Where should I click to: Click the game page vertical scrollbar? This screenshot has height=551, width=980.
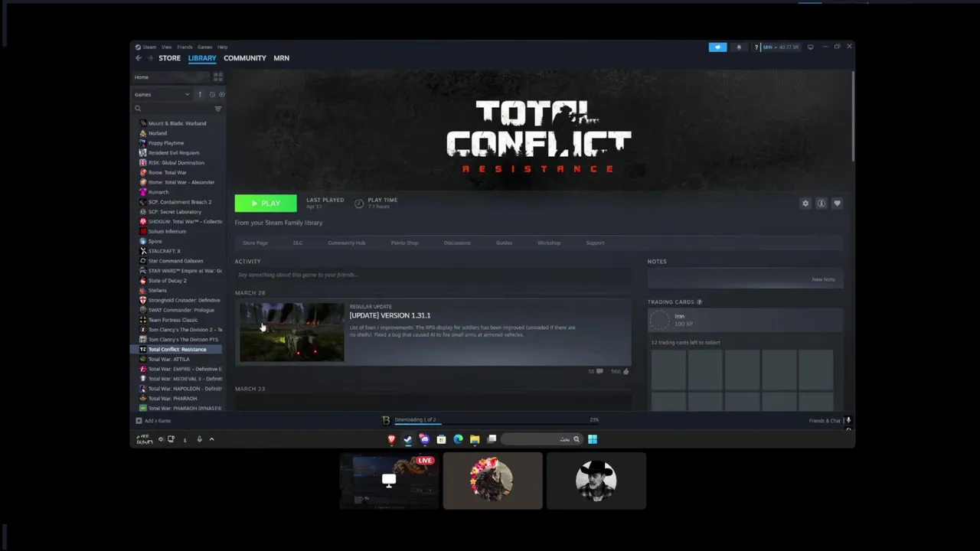(852, 117)
